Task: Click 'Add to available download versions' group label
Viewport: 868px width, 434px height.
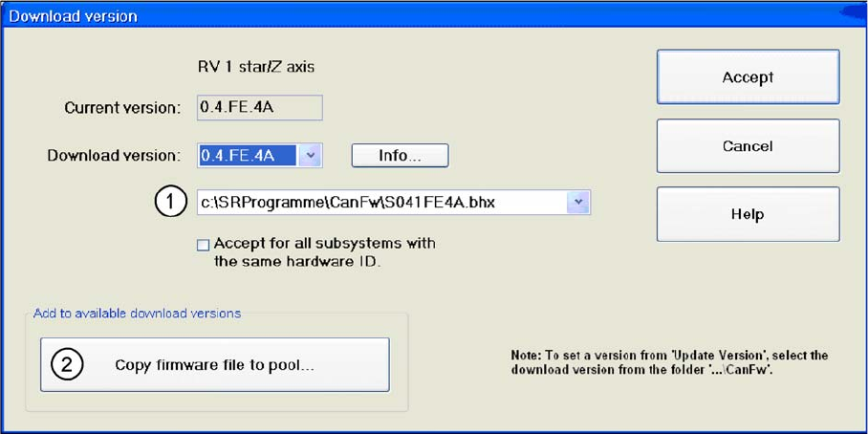Action: click(137, 314)
